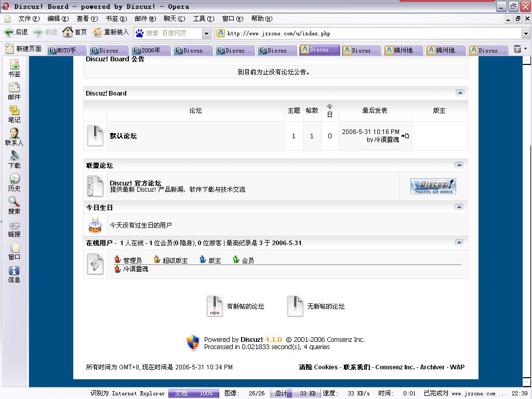Image resolution: width=532 pixels, height=399 pixels.
Task: Click the Baidu paw search icon
Action: [139, 33]
